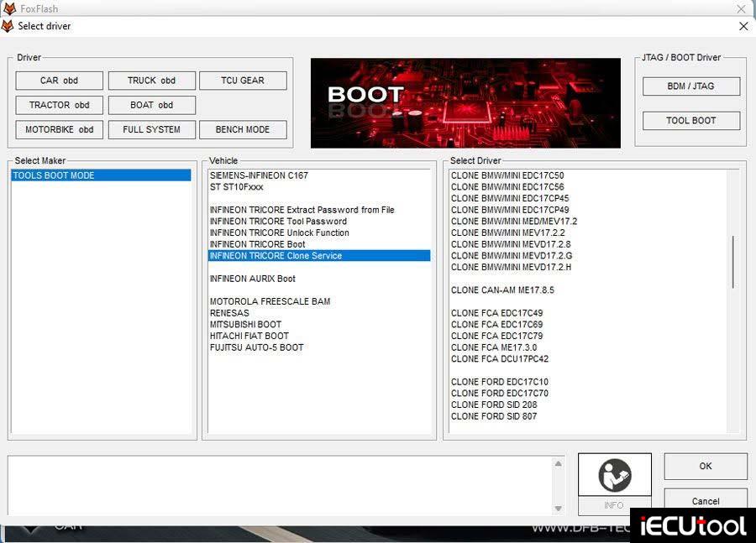This screenshot has height=543, width=756.
Task: Open TRACTOR obd drivers
Action: click(60, 105)
